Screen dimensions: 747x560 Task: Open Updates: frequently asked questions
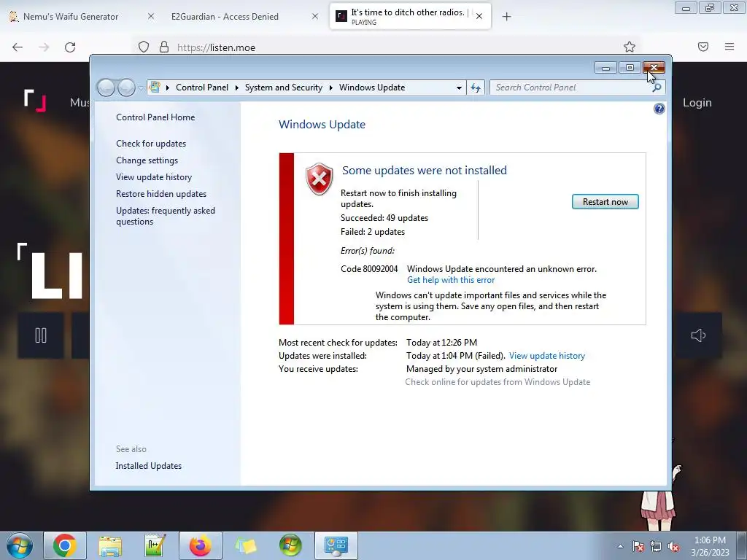pyautogui.click(x=166, y=216)
